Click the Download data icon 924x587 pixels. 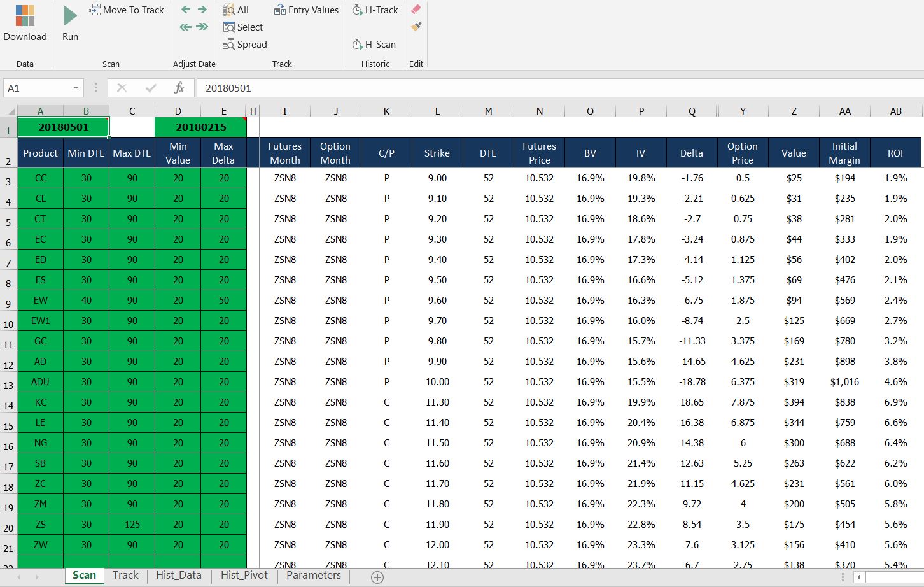25,16
